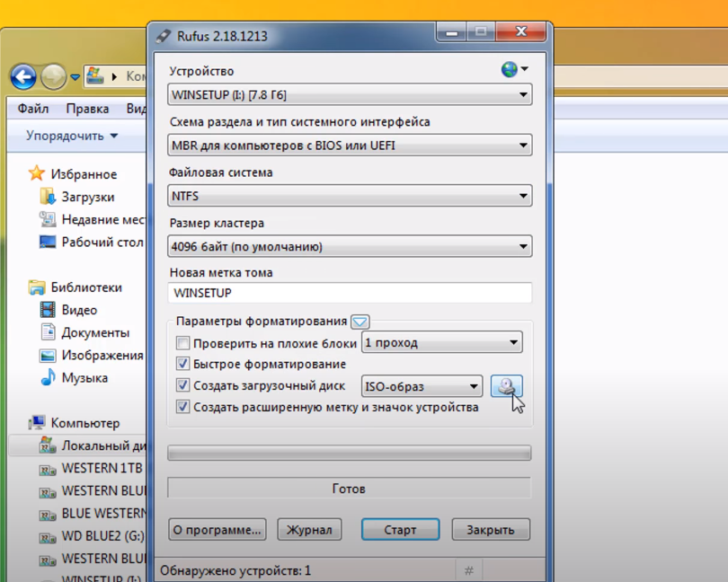Collapse advanced Параметры форматирования options arrow
The image size is (728, 582).
[x=360, y=322]
